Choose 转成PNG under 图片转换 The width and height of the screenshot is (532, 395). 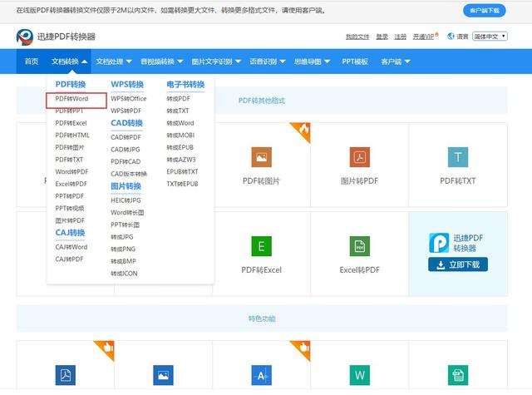pos(123,249)
